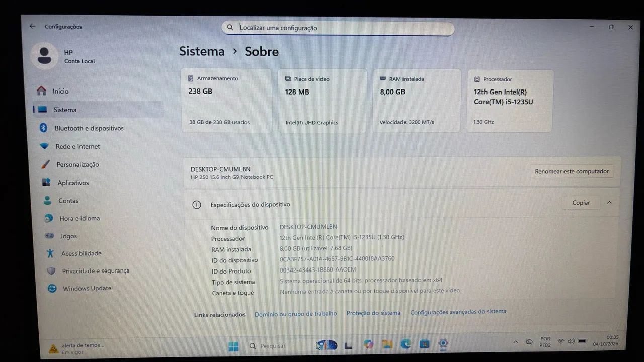This screenshot has width=644, height=362.
Task: Click the POR PTB2 language indicator
Action: tap(545, 342)
